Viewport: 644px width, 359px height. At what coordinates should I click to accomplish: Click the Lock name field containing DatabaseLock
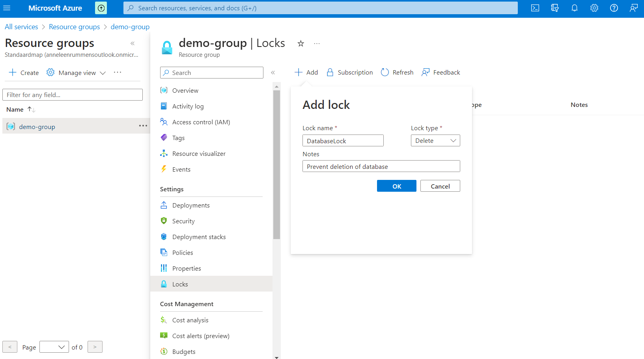pos(343,140)
